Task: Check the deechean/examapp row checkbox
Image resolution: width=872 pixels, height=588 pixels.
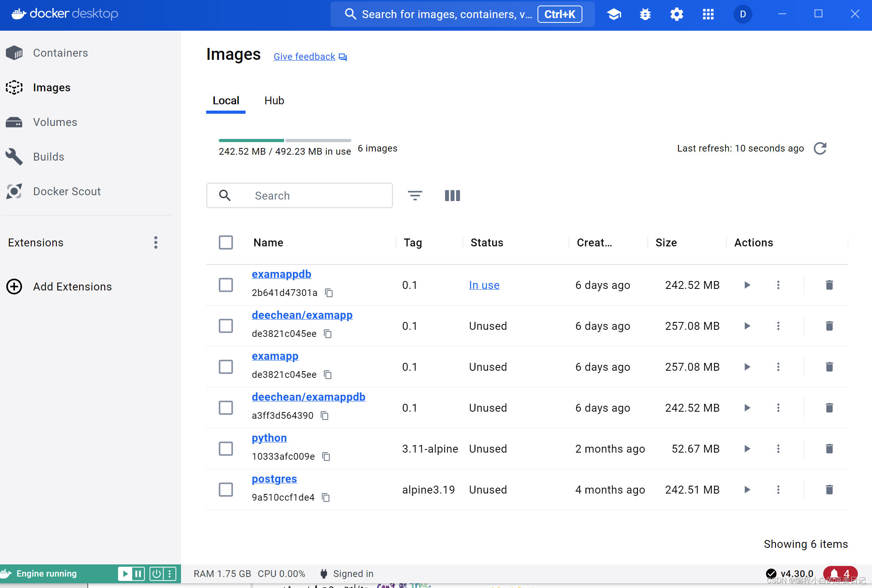Action: [x=226, y=326]
